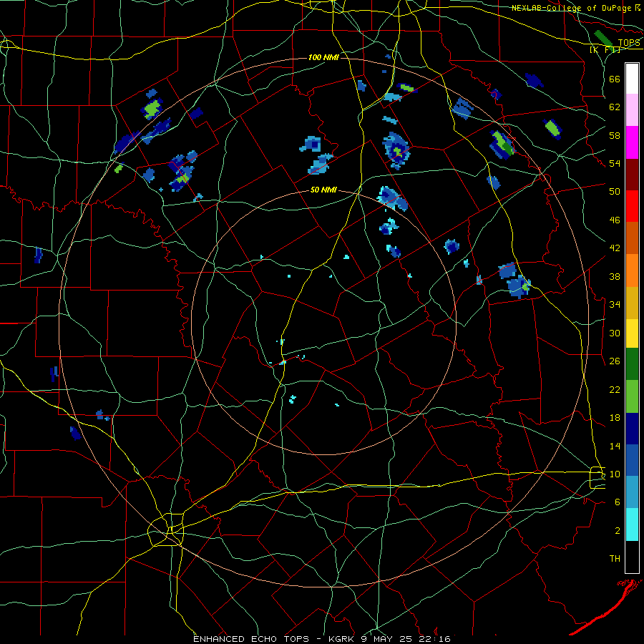Image resolution: width=644 pixels, height=644 pixels.
Task: Click the navy blue legend swatch
Action: [x=632, y=429]
